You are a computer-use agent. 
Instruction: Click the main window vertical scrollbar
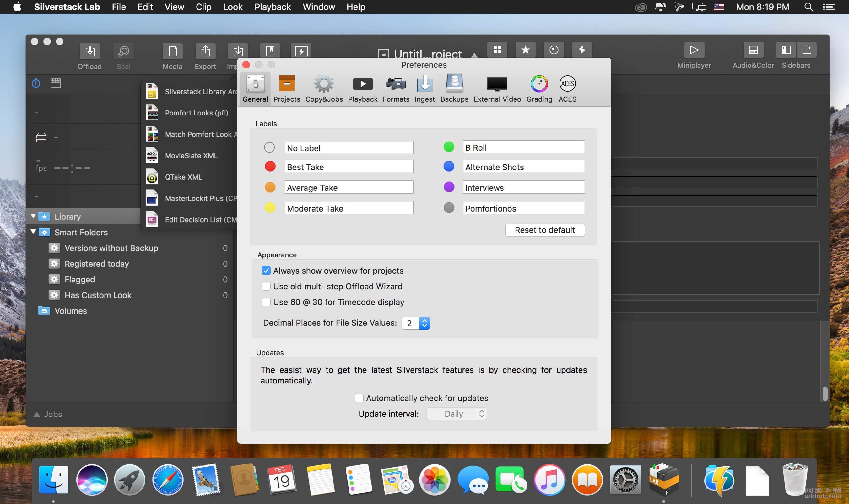pyautogui.click(x=825, y=394)
